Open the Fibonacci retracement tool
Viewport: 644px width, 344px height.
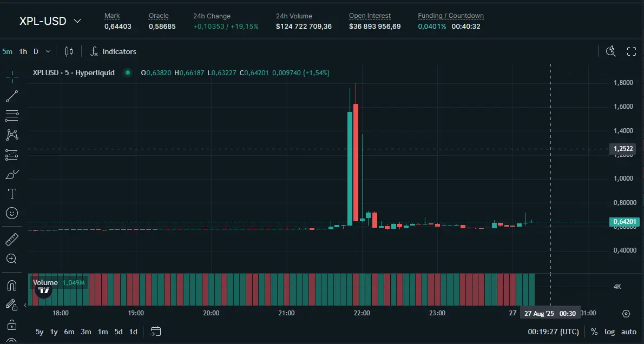click(x=12, y=116)
